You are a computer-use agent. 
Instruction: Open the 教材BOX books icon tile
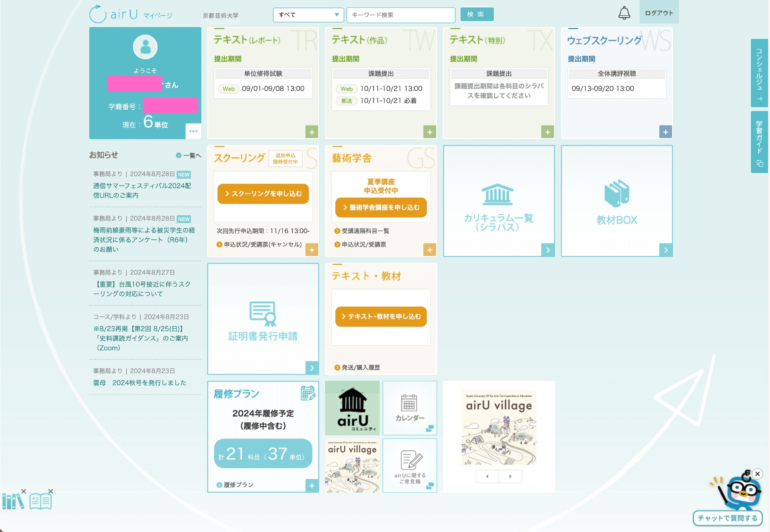616,201
